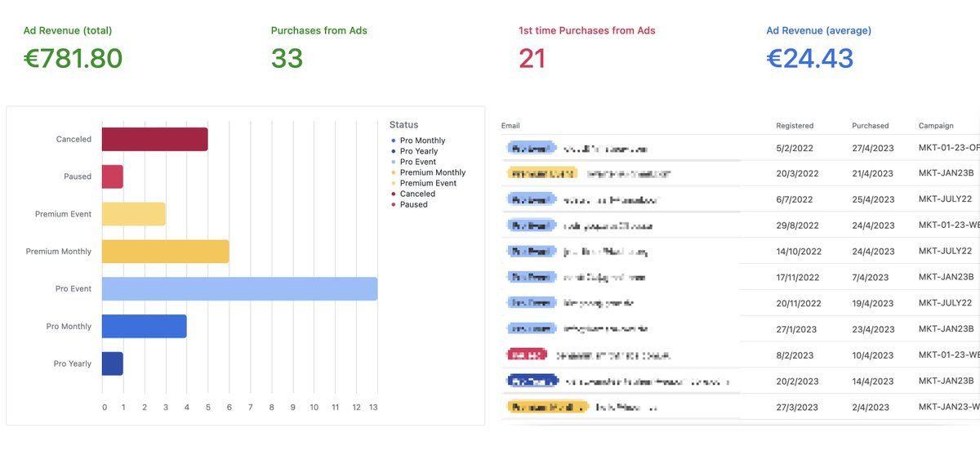Screen dimensions: 980x455
Task: Click the Premium Monthly chart bar
Action: [165, 252]
